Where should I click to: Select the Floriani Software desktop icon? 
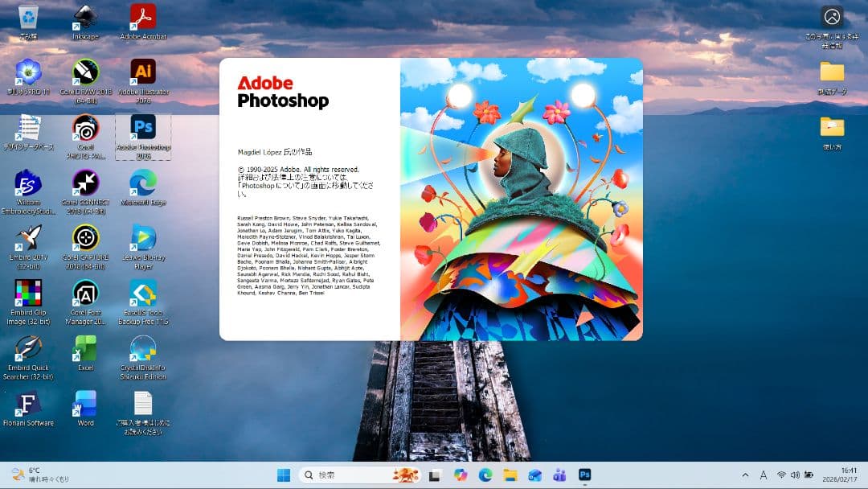tap(28, 404)
